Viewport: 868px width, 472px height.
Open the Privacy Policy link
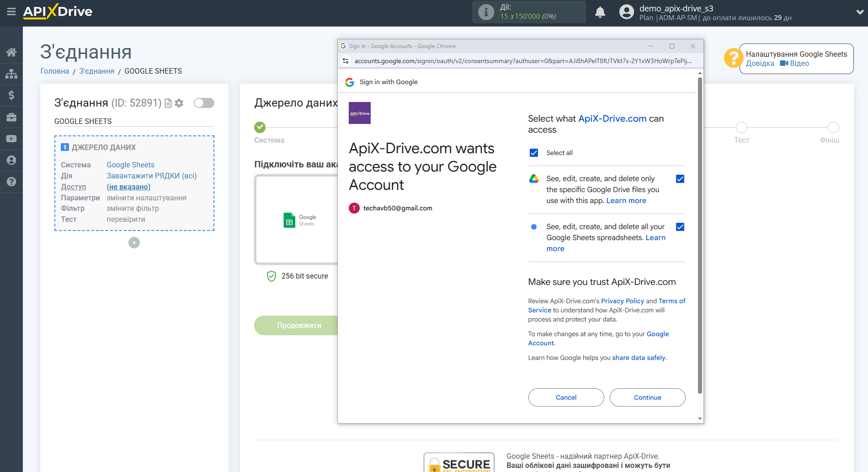point(622,300)
